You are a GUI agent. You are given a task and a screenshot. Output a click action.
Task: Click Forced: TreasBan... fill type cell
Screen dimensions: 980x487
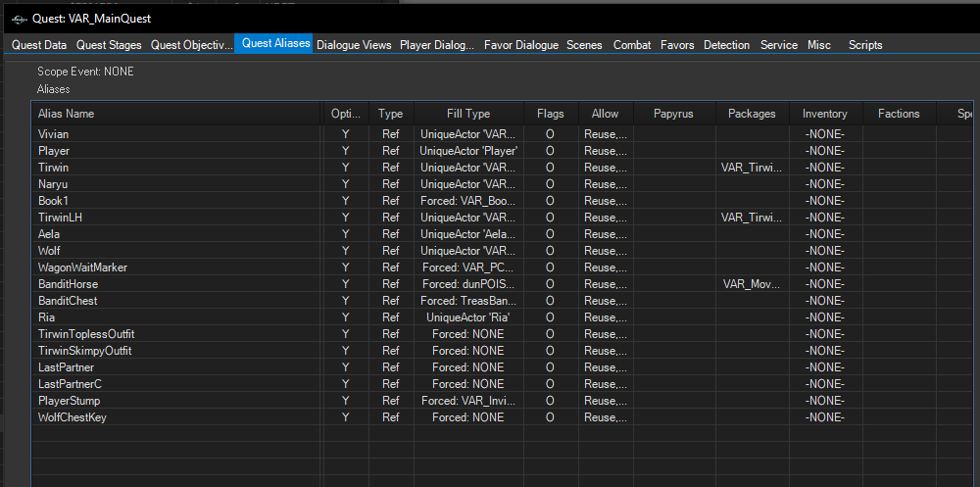tap(468, 301)
